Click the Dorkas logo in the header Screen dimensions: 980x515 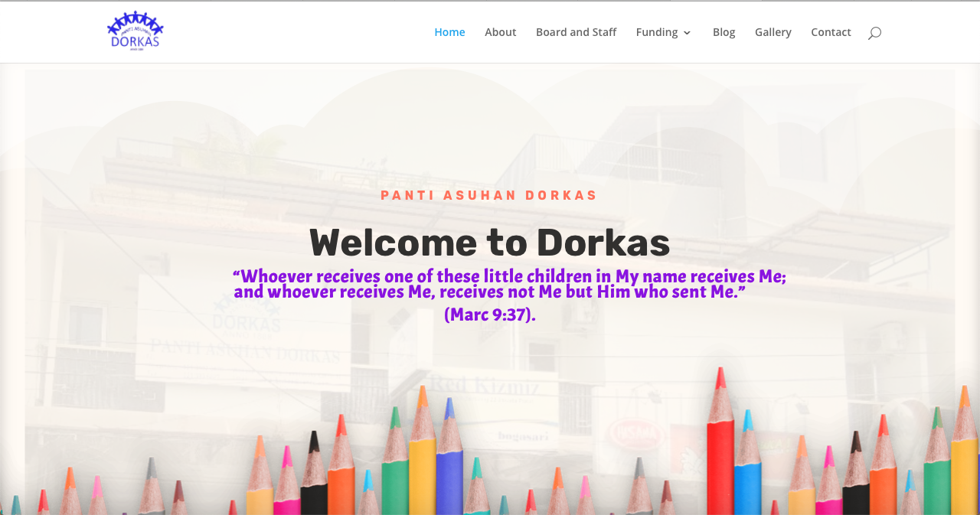(135, 31)
